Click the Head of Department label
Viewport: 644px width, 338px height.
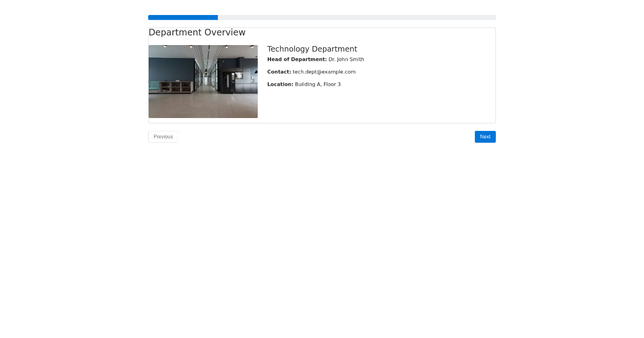297,59
